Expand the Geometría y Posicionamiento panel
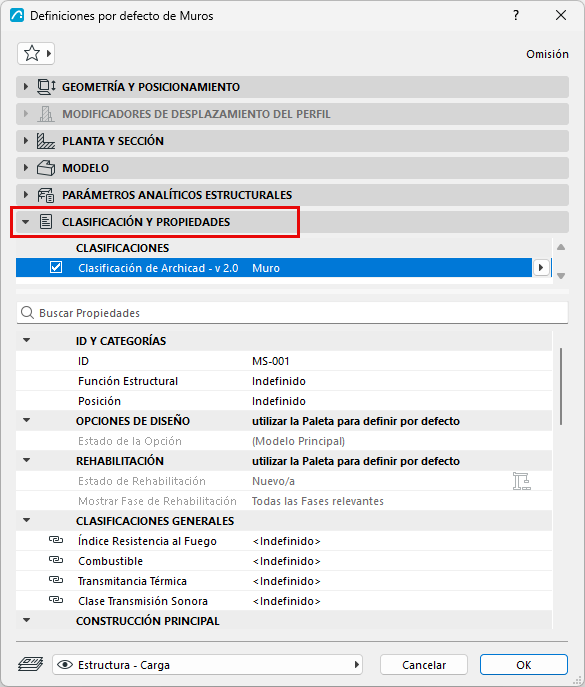This screenshot has width=585, height=687. (26, 87)
